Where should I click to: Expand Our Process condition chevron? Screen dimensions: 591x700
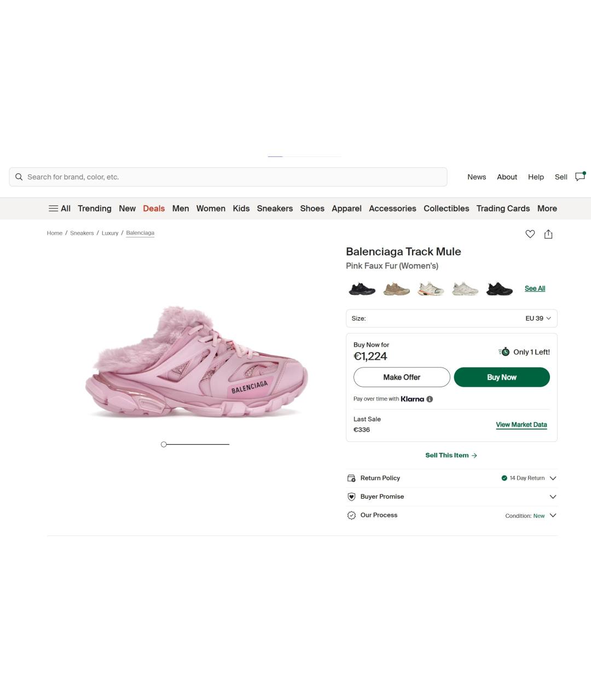553,515
